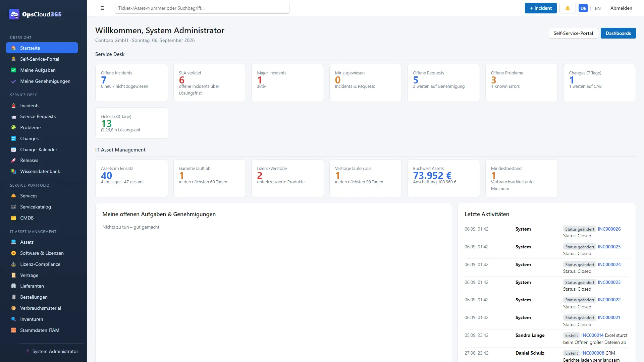Click the Change-Kalender calendar icon
The image size is (644, 362).
13,149
